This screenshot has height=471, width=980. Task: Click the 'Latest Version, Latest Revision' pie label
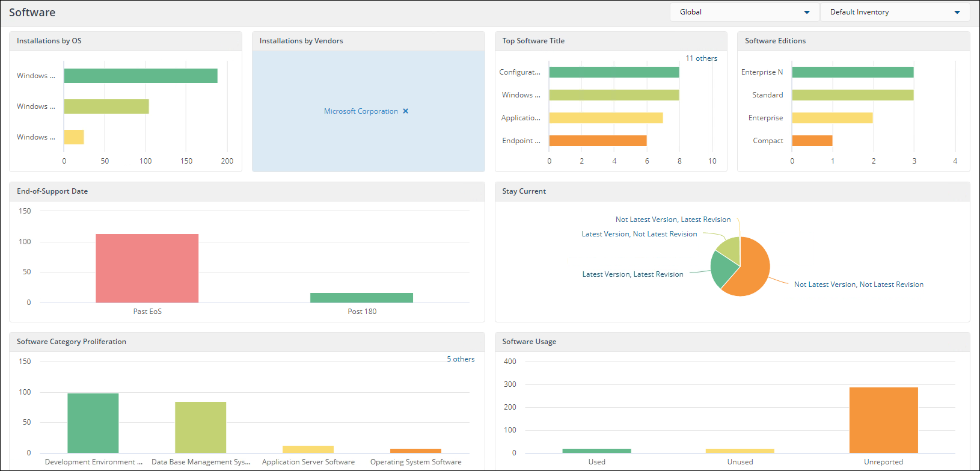coord(632,274)
